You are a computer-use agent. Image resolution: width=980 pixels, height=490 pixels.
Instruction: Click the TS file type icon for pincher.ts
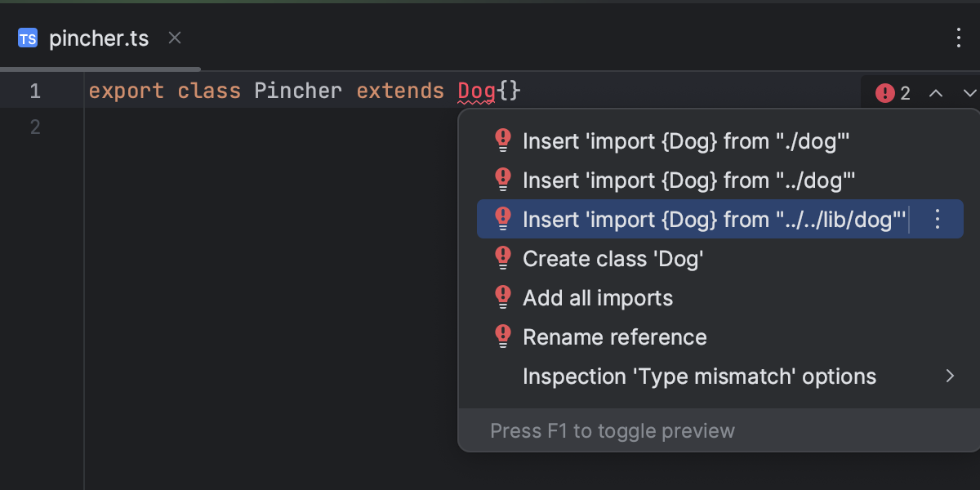pyautogui.click(x=27, y=38)
